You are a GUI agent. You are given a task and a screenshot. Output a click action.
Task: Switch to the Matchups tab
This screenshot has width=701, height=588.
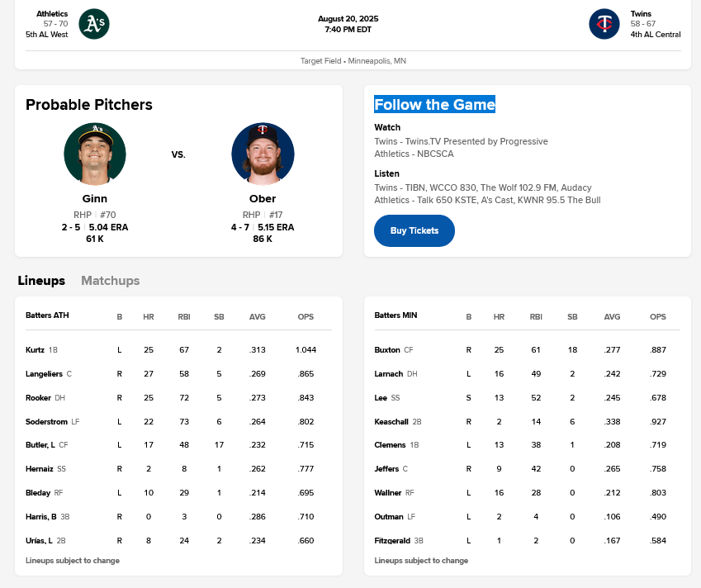tap(110, 281)
